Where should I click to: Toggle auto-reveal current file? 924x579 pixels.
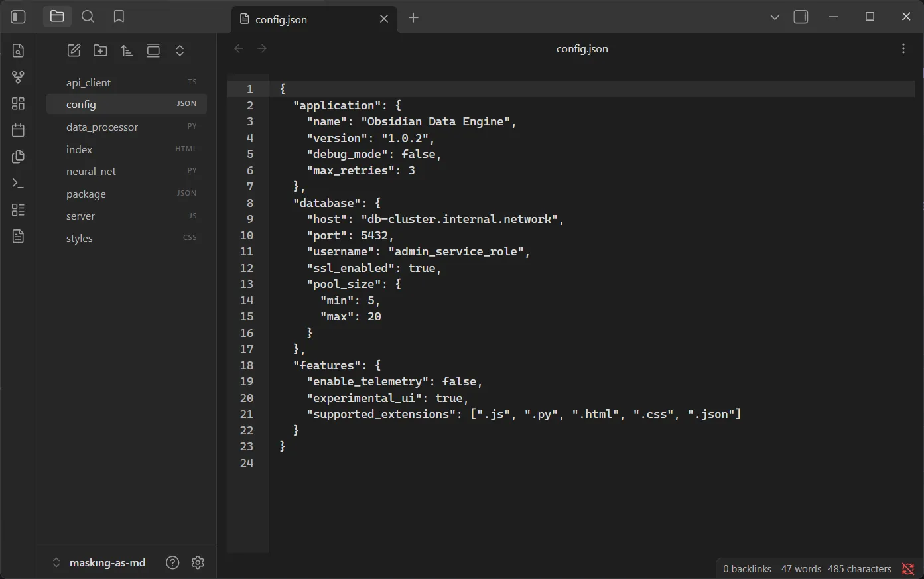153,50
